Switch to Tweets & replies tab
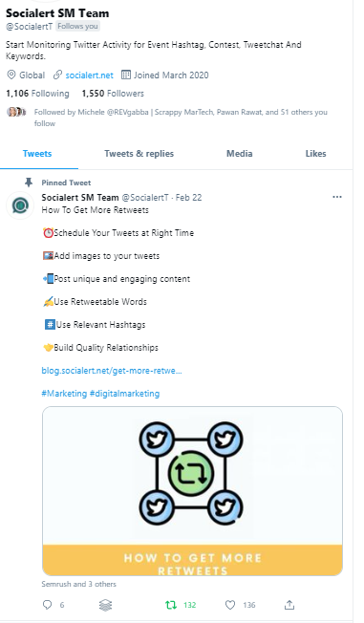 tap(139, 154)
